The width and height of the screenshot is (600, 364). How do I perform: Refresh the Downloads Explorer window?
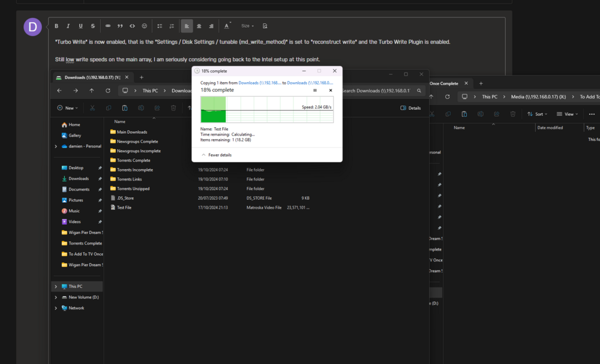pyautogui.click(x=108, y=91)
